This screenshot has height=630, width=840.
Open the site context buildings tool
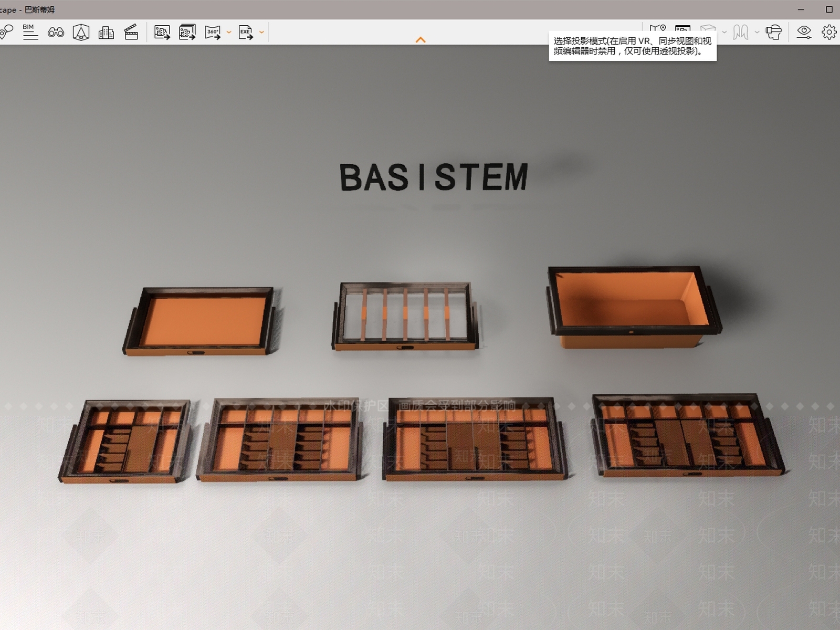coord(106,33)
